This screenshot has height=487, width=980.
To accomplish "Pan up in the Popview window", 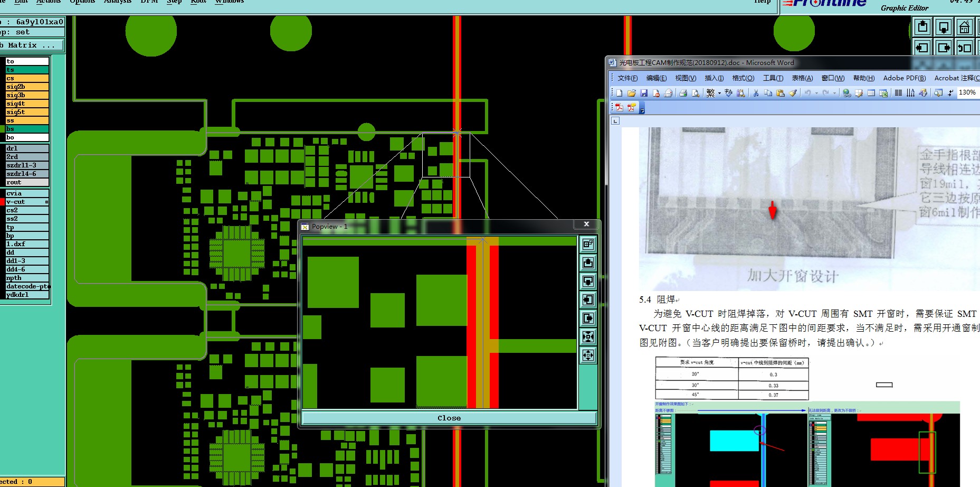I will point(588,263).
